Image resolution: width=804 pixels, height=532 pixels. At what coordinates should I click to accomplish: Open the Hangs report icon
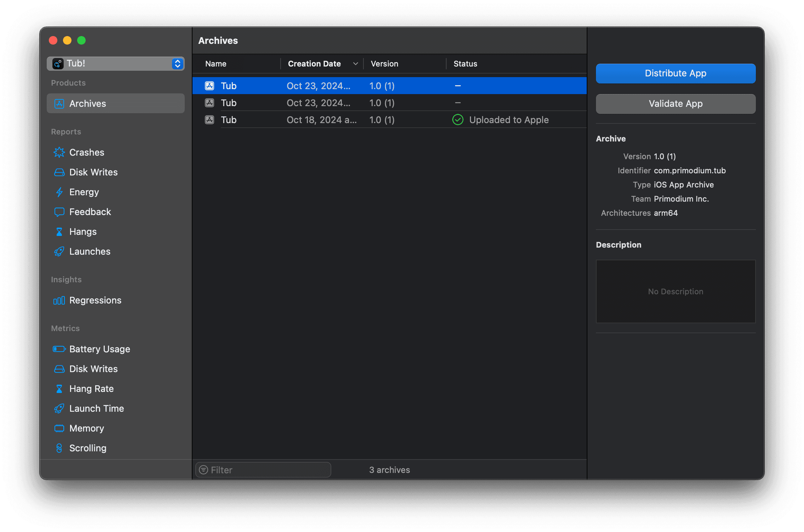pyautogui.click(x=59, y=232)
